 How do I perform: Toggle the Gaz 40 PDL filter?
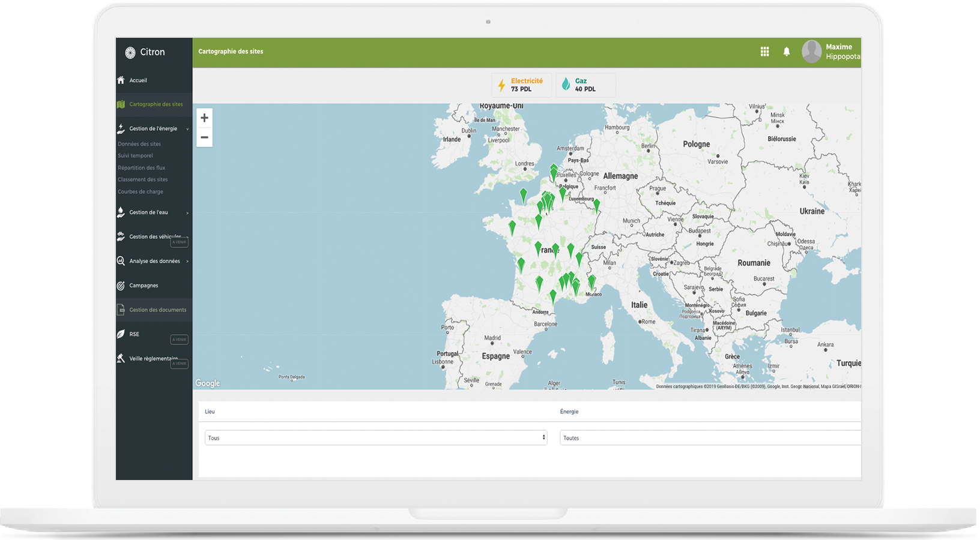click(585, 85)
